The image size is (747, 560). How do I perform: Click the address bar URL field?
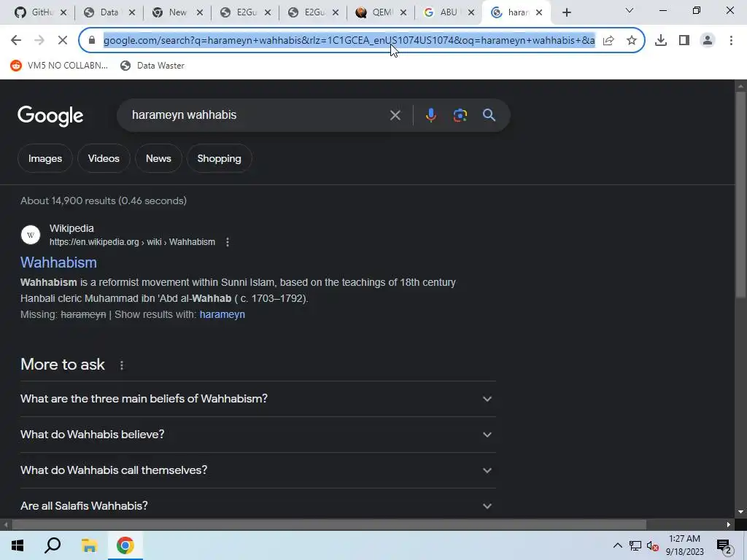[x=349, y=41]
